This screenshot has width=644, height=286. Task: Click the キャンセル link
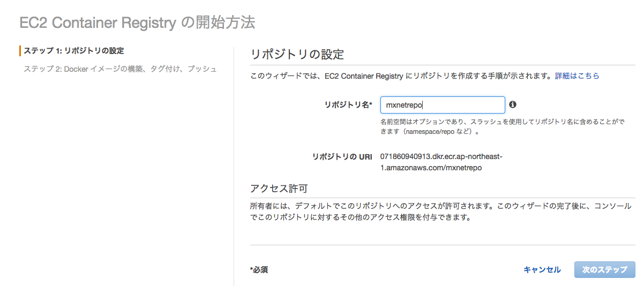tap(542, 270)
